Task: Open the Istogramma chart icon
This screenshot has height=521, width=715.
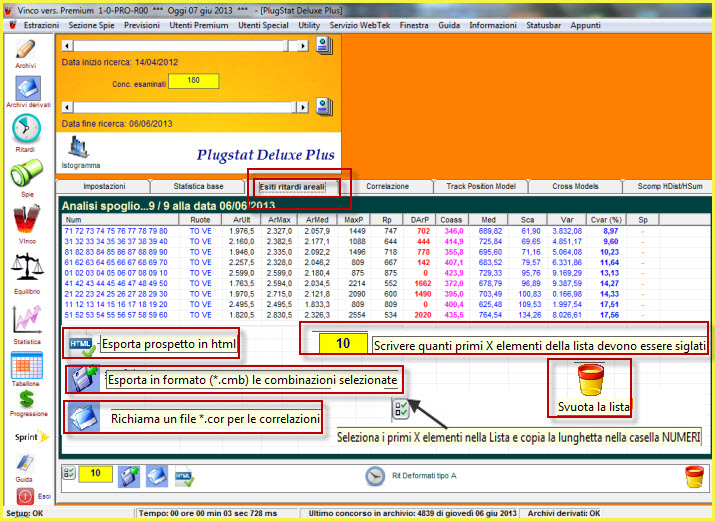Action: pos(78,147)
